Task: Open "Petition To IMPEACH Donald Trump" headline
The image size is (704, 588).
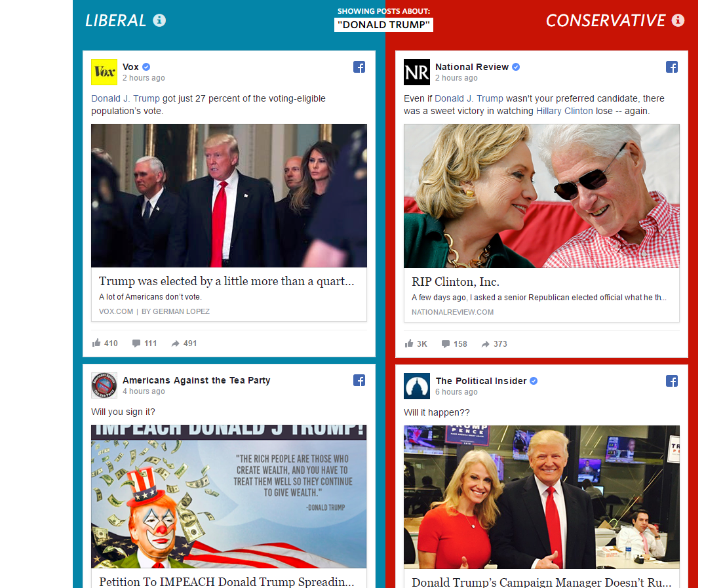Action: pos(227,581)
